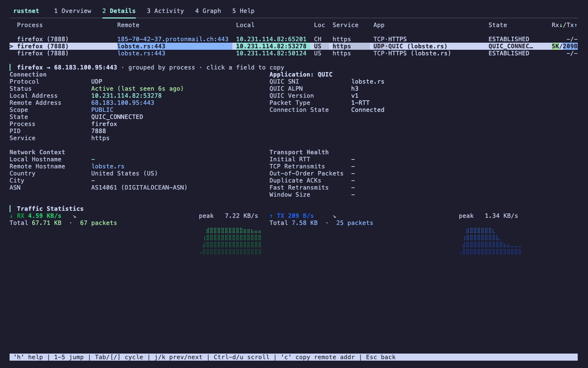Viewport: 588px width, 368px height.
Task: Select the lobste.rs:443 TCP·HTTPS row
Action: (x=294, y=53)
